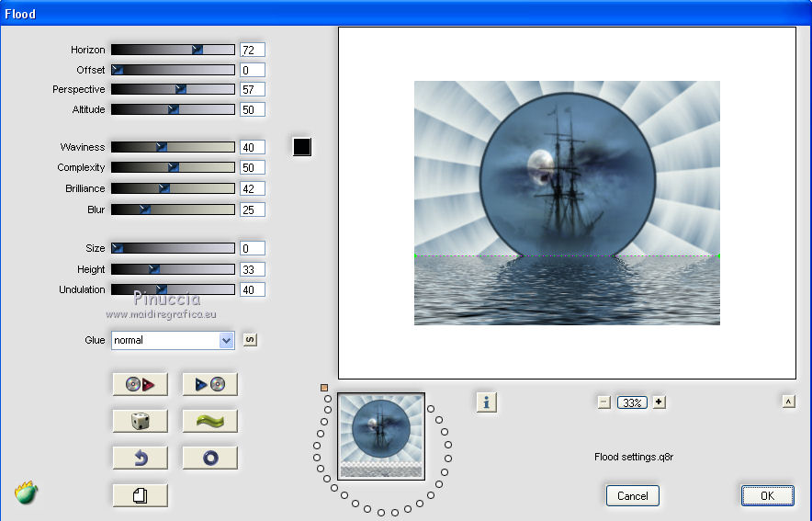Screen dimensions: 812x521
Task: Click the Blur value field 25
Action: point(253,210)
